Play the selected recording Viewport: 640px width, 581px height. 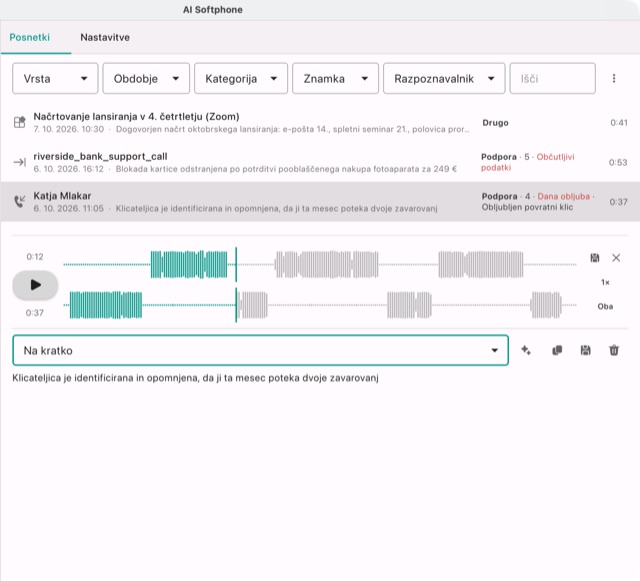pos(36,285)
